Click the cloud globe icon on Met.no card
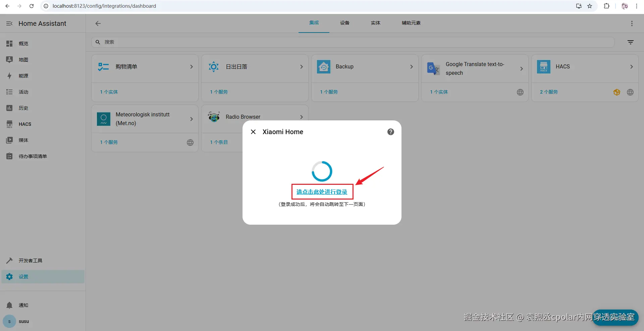Screen dimensions: 644x331 190,143
